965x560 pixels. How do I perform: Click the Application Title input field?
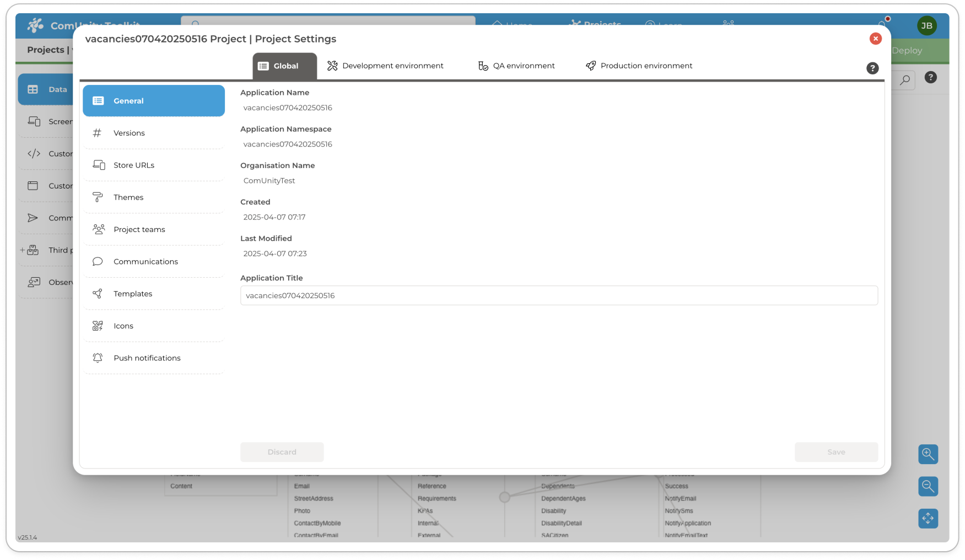click(x=558, y=295)
